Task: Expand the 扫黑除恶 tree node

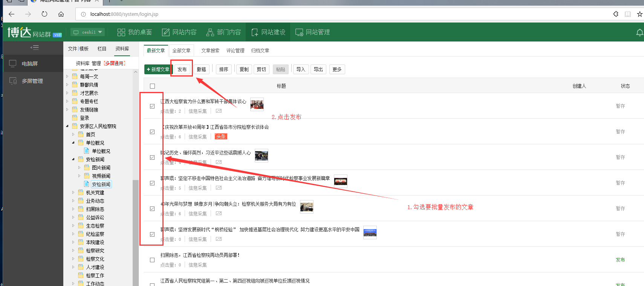Action: (73, 209)
